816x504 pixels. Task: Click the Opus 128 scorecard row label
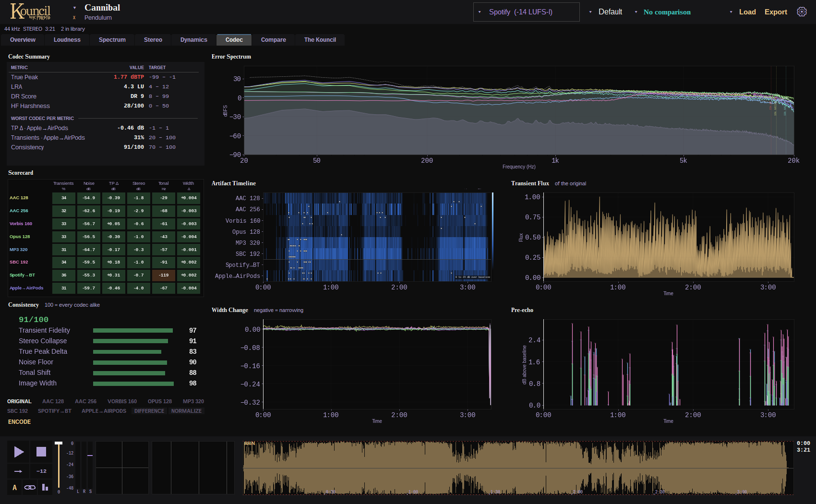click(20, 237)
